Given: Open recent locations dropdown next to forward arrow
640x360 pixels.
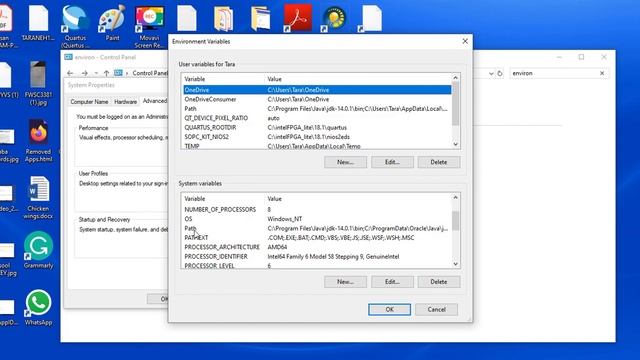Looking at the screenshot, I should [96, 73].
